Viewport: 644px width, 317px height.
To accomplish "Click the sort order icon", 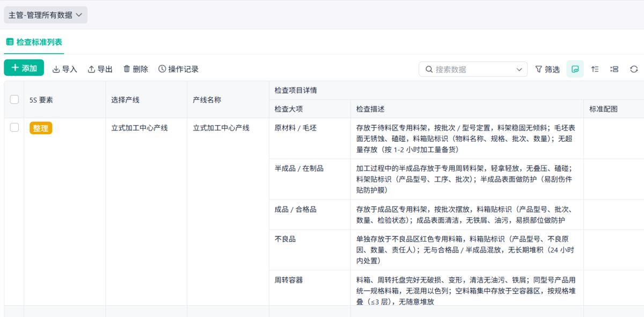I will 595,69.
